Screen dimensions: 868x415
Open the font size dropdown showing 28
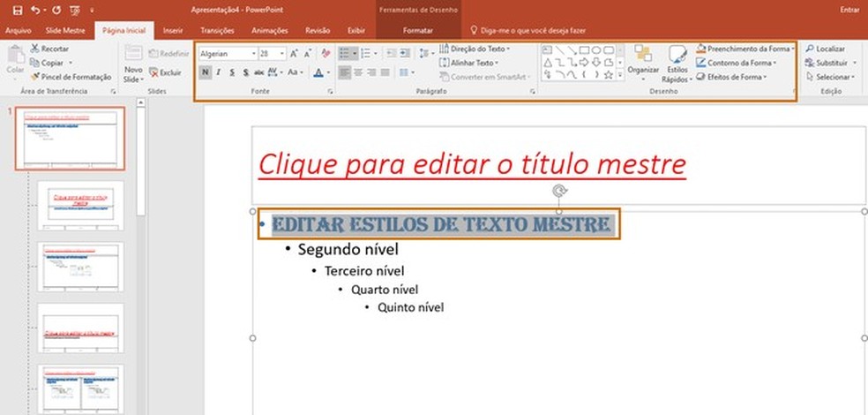pos(282,54)
